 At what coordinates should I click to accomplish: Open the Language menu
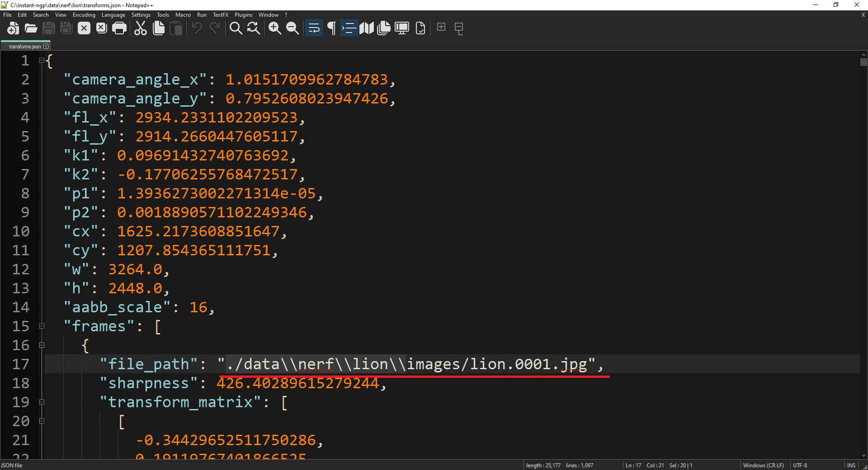tap(113, 15)
